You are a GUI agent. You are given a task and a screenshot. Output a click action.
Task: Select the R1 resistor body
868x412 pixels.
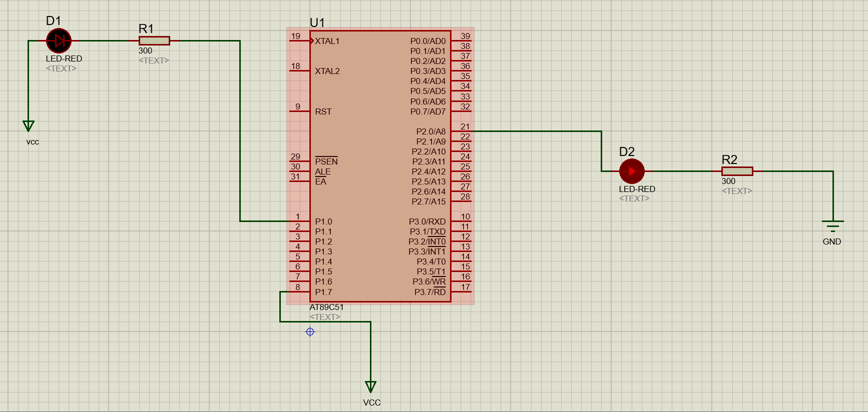click(154, 41)
